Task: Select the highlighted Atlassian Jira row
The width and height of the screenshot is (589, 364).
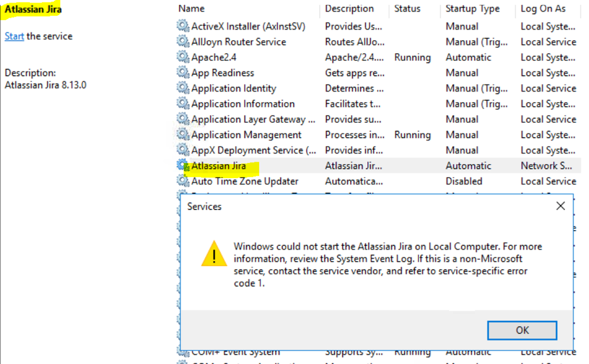Action: (x=218, y=166)
